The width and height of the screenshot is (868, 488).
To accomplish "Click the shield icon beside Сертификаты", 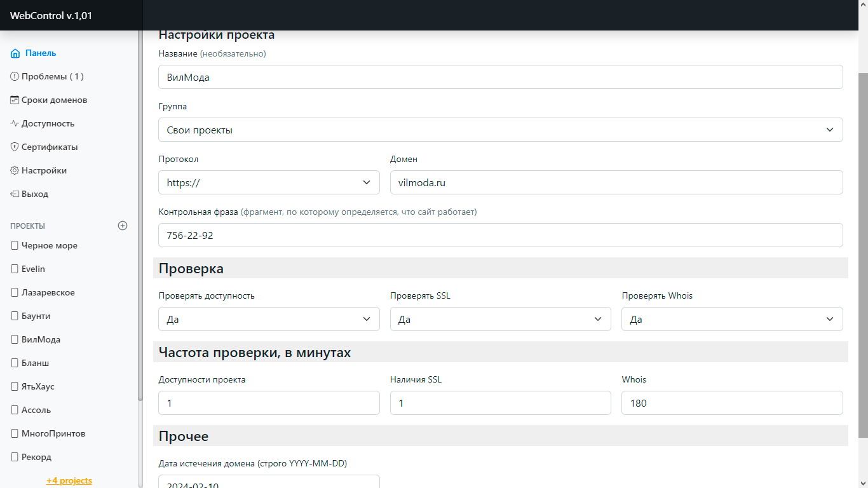I will coord(15,147).
